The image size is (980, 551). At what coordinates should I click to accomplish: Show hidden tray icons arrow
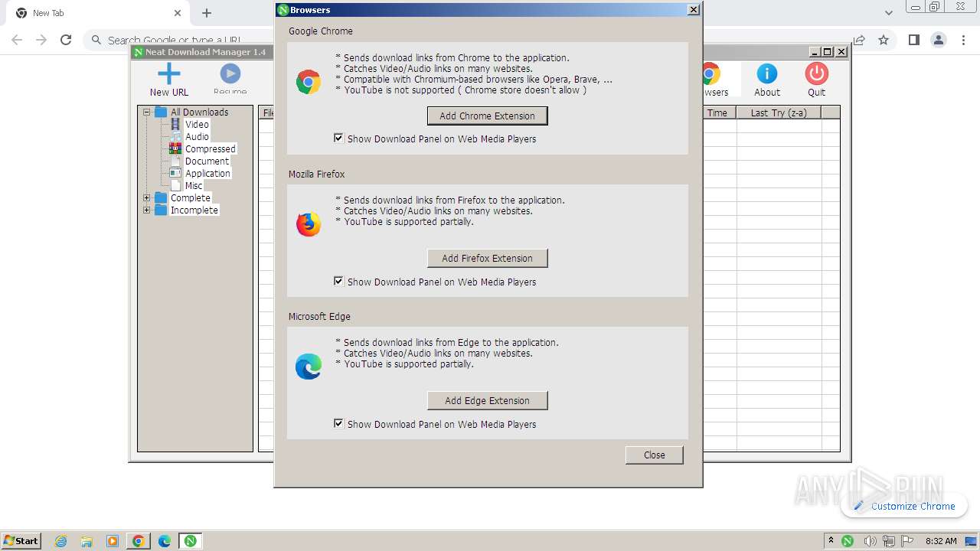831,540
